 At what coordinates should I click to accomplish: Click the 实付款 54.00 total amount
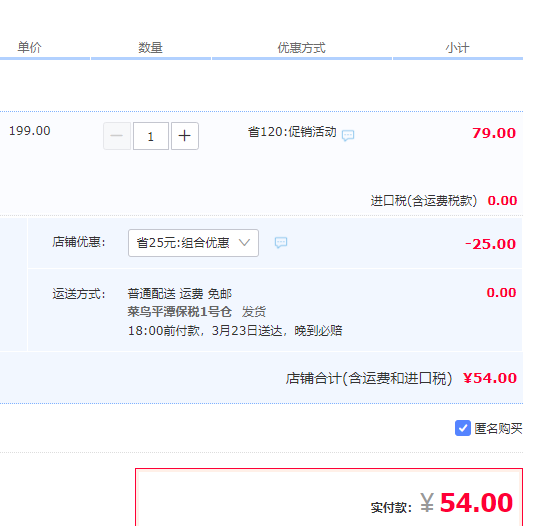pos(466,503)
